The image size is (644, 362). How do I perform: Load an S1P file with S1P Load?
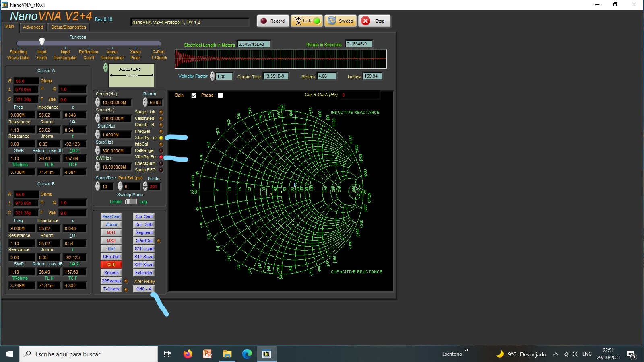pyautogui.click(x=144, y=249)
